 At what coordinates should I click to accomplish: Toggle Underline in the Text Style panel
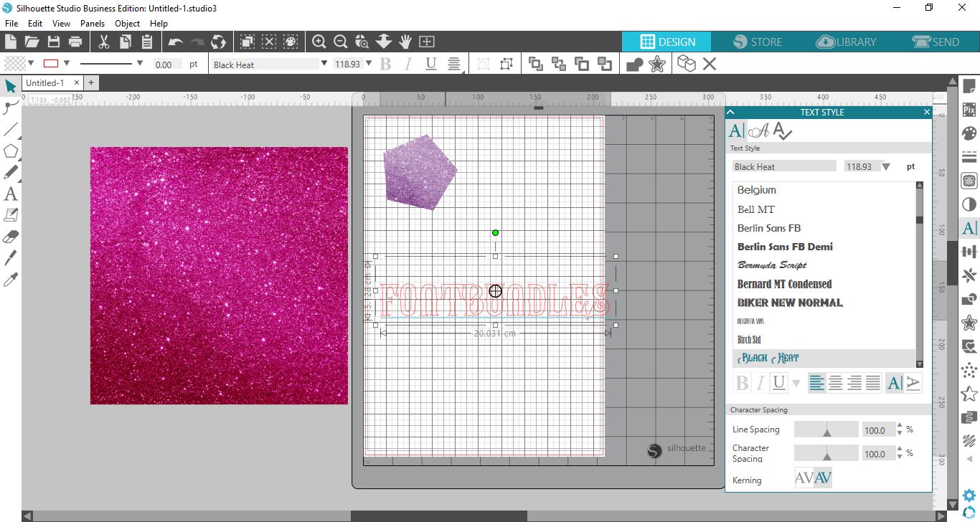pos(779,383)
